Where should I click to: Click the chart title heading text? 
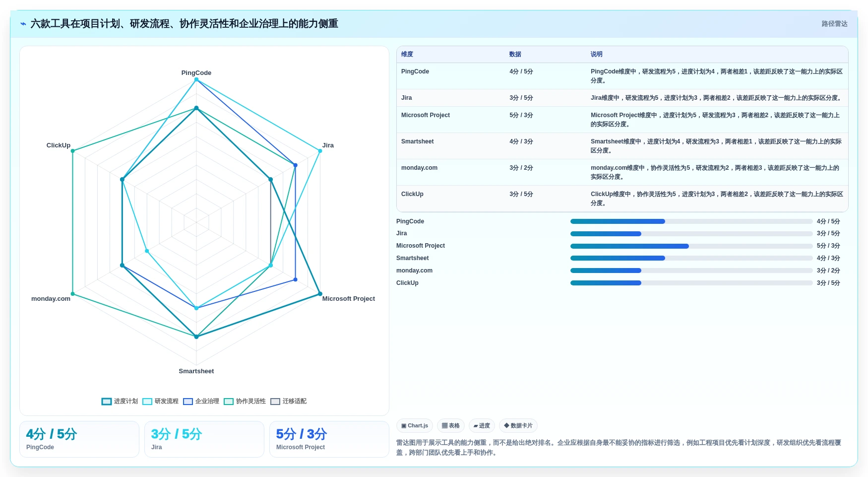pyautogui.click(x=185, y=24)
